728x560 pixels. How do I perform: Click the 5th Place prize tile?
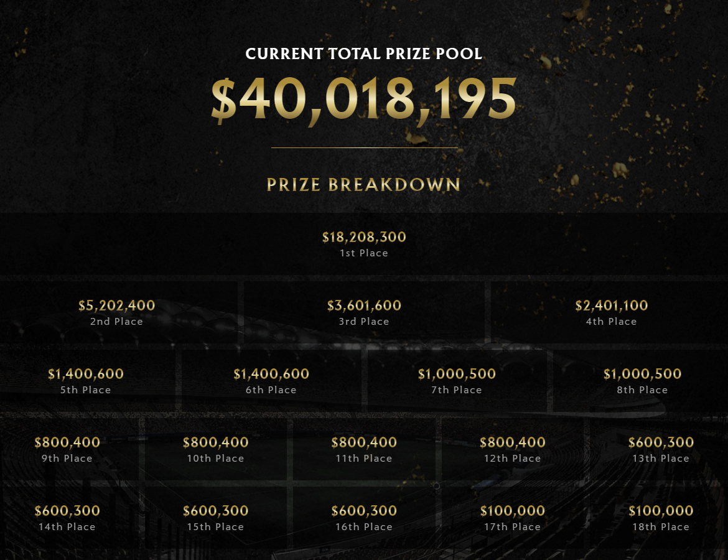[87, 381]
